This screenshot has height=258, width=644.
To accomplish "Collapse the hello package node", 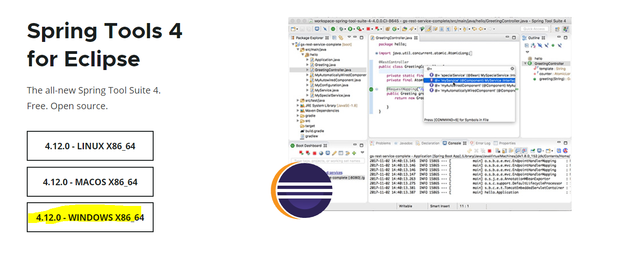I will [303, 54].
